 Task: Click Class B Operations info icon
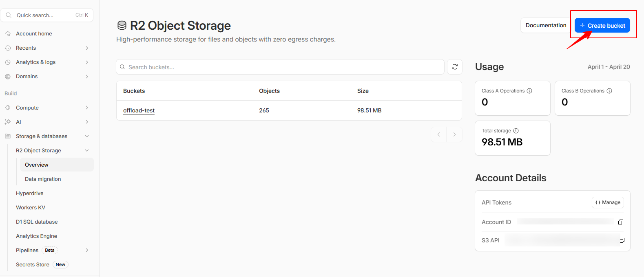(609, 91)
